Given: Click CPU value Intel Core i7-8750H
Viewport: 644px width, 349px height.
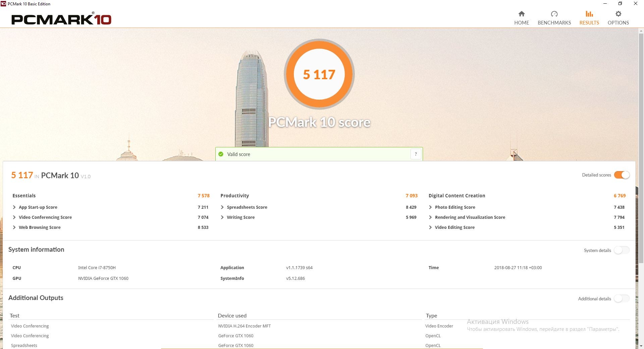Looking at the screenshot, I should (97, 268).
